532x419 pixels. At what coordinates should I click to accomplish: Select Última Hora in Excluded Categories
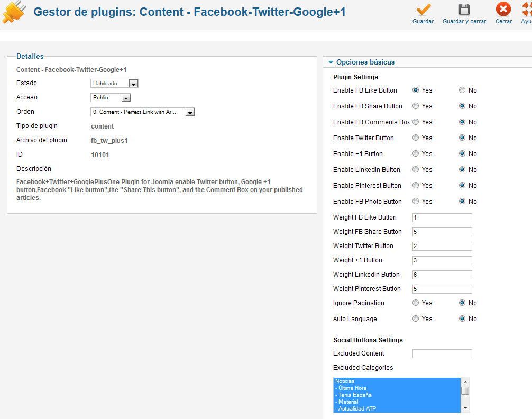(x=397, y=388)
